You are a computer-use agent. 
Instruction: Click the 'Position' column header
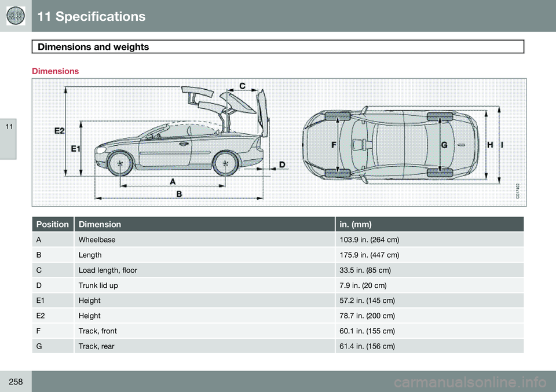click(53, 224)
